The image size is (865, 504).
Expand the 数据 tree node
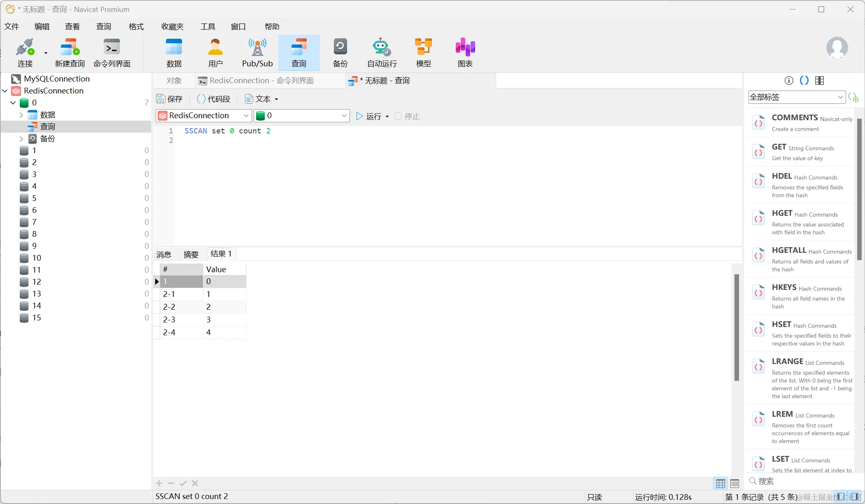[21, 115]
